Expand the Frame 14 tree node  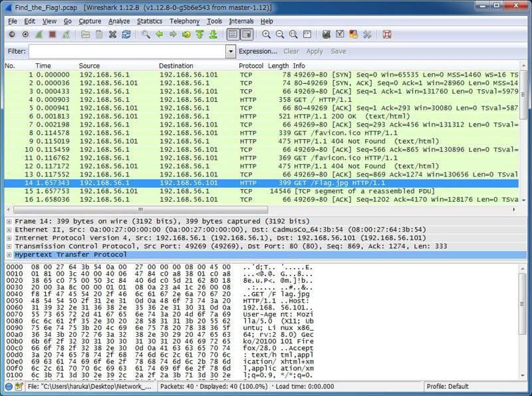9,222
